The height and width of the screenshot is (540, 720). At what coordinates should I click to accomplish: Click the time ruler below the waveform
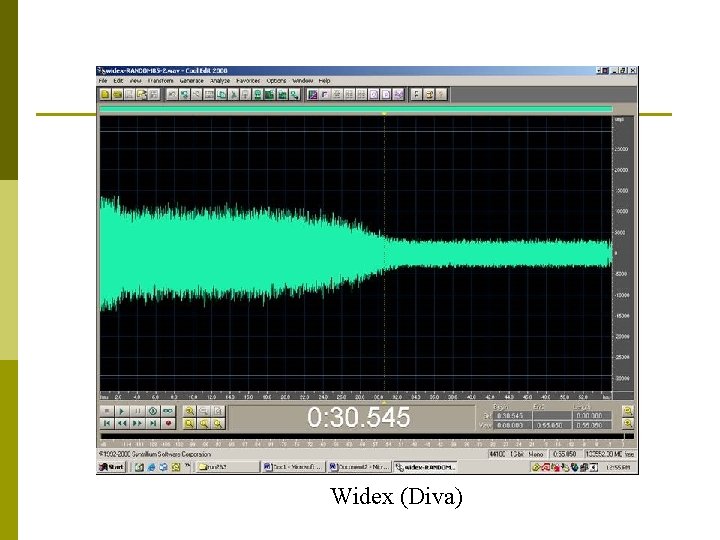(x=356, y=396)
